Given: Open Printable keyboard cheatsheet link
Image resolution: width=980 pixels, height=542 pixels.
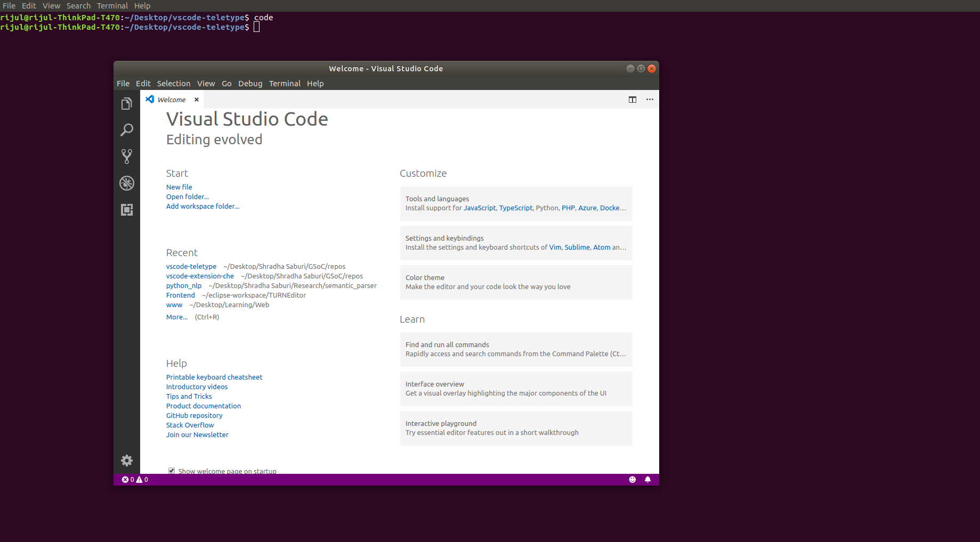Looking at the screenshot, I should coord(214,377).
